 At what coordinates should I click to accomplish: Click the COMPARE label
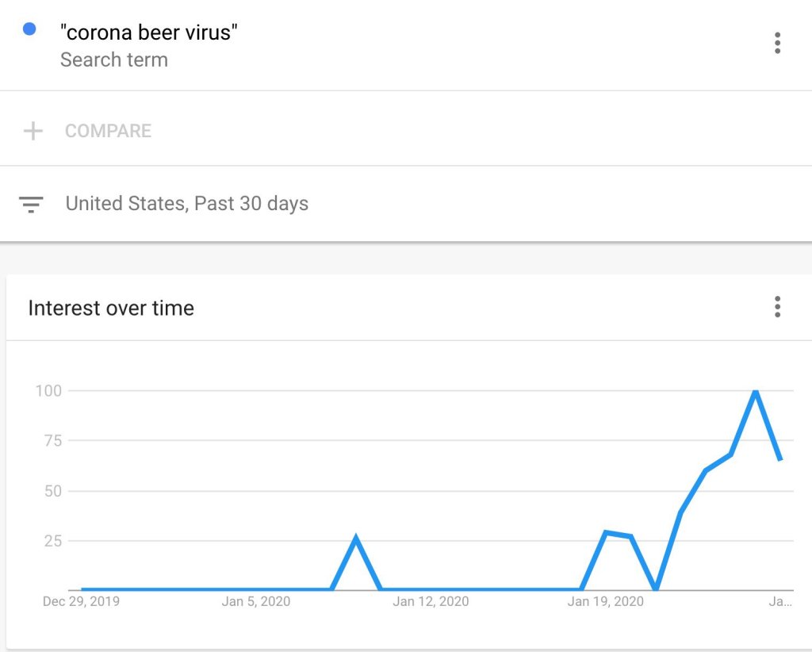click(108, 131)
